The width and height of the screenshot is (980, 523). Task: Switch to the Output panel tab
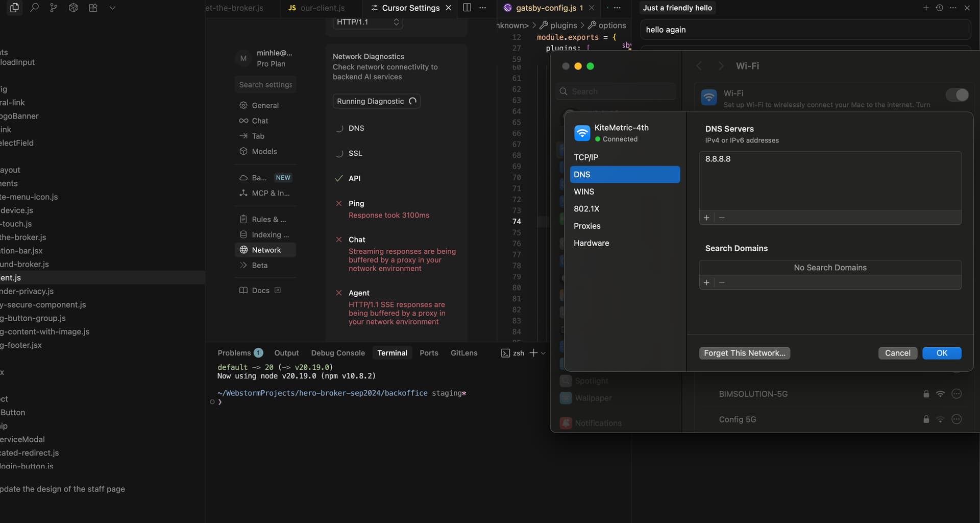click(286, 353)
